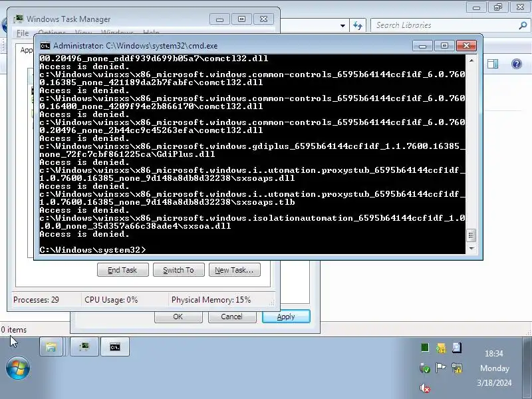Open the yellow lock tray icon

[441, 348]
